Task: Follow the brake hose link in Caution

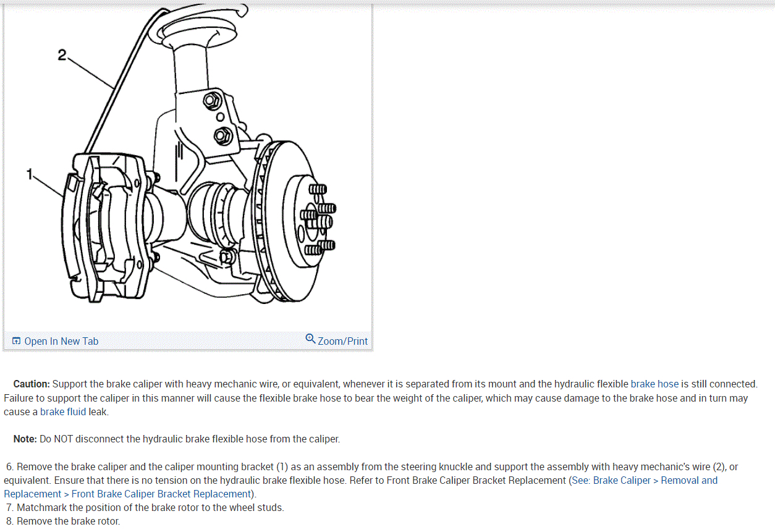Action: (654, 384)
